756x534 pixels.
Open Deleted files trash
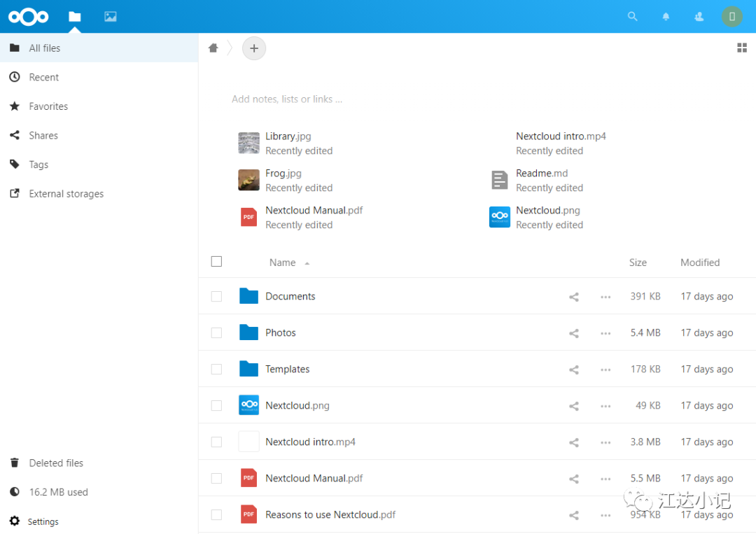(x=99, y=463)
